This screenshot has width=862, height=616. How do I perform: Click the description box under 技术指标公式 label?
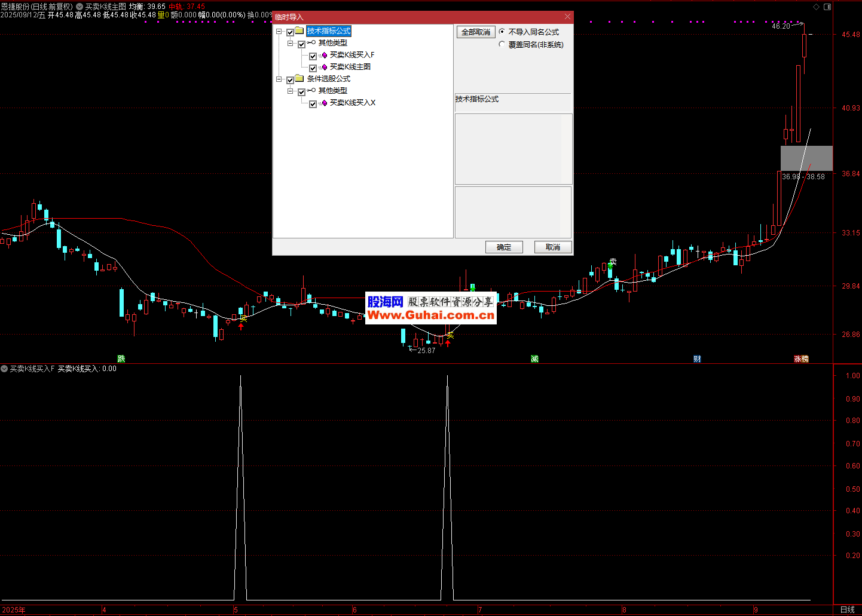point(513,149)
